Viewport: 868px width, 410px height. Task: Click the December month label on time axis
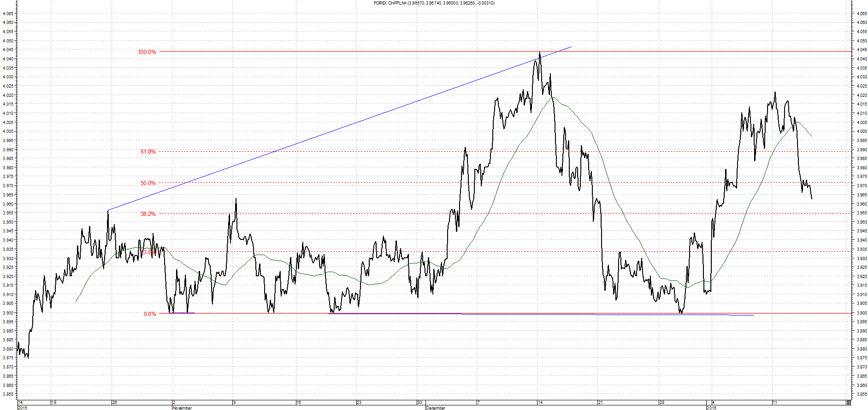coord(436,408)
